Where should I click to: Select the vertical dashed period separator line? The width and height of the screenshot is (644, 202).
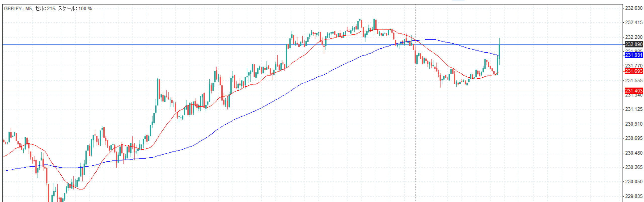click(x=415, y=126)
